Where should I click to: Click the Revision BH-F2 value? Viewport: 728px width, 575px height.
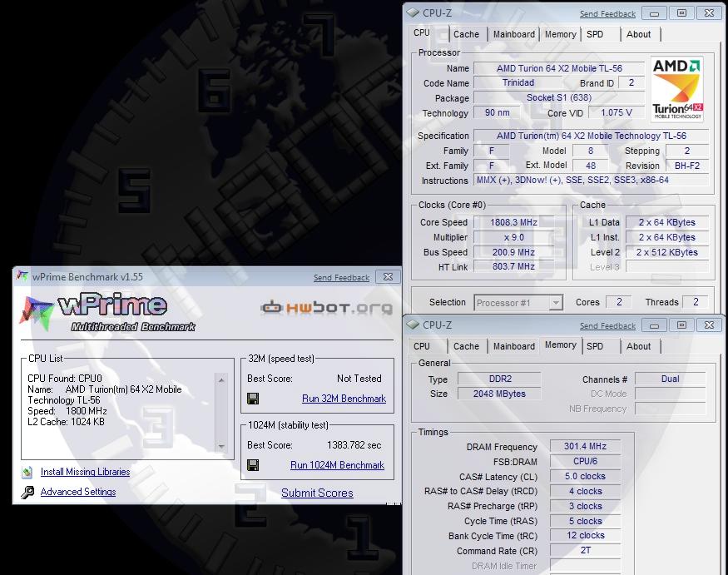(687, 166)
